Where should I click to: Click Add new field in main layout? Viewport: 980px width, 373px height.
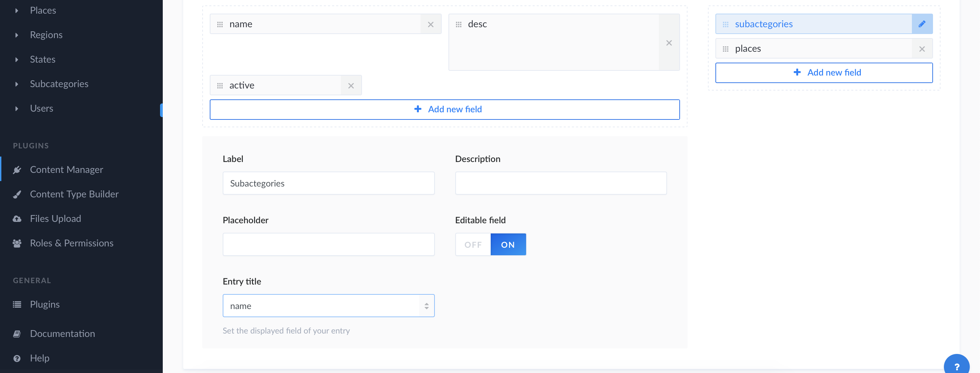[445, 109]
